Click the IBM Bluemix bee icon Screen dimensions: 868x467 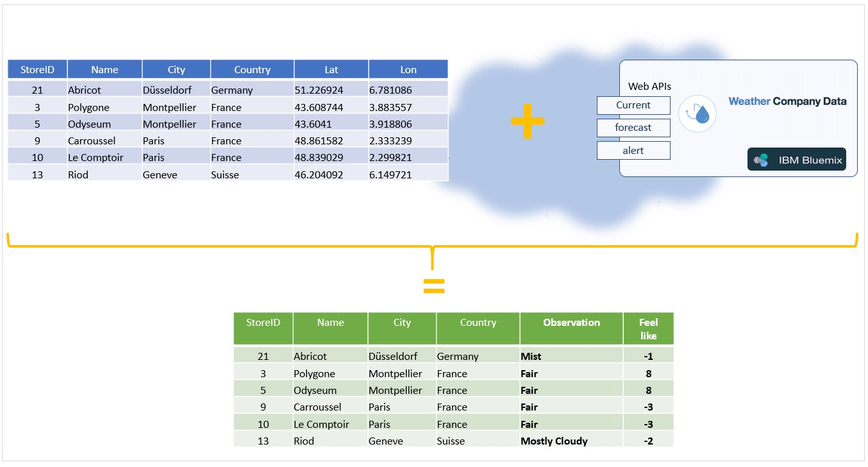coord(759,159)
